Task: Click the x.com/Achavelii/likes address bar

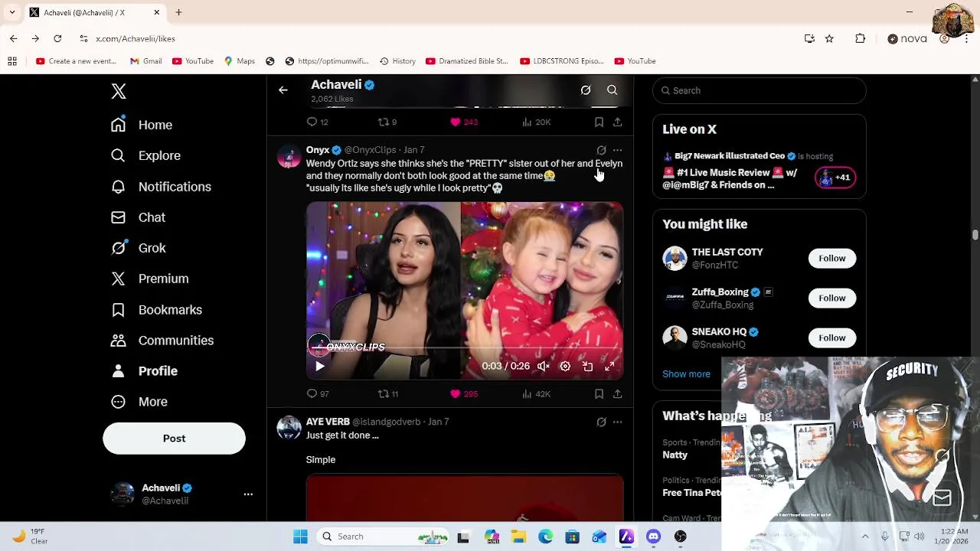Action: [136, 38]
